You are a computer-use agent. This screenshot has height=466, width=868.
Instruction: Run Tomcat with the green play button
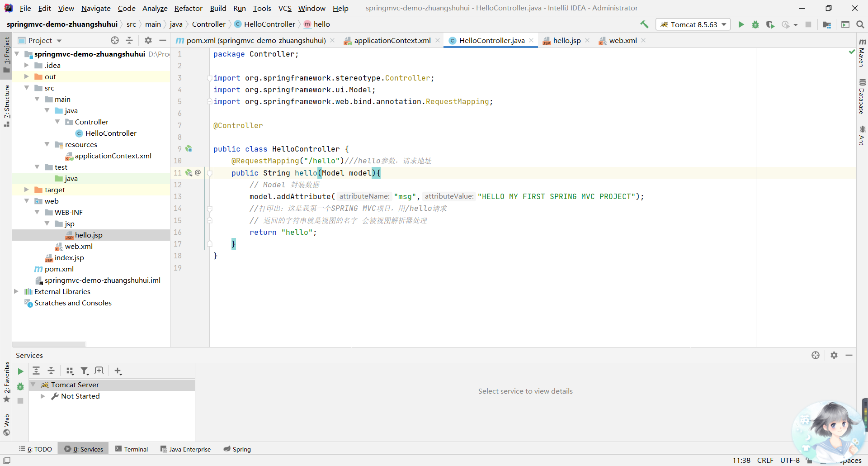[741, 24]
